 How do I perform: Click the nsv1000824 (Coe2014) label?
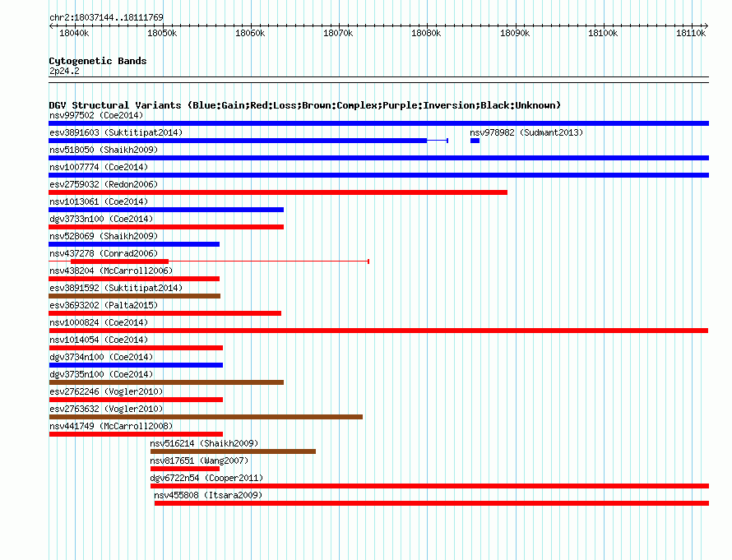(99, 322)
